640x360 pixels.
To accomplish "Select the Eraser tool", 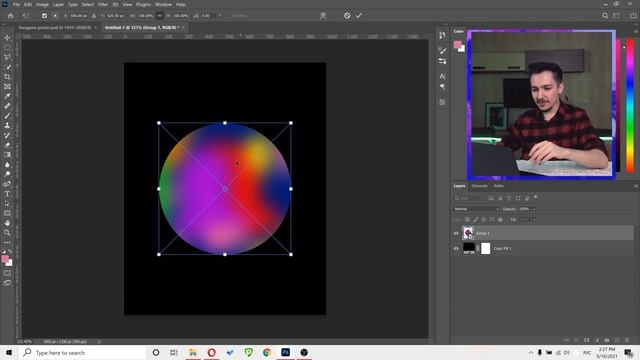I will pyautogui.click(x=7, y=145).
